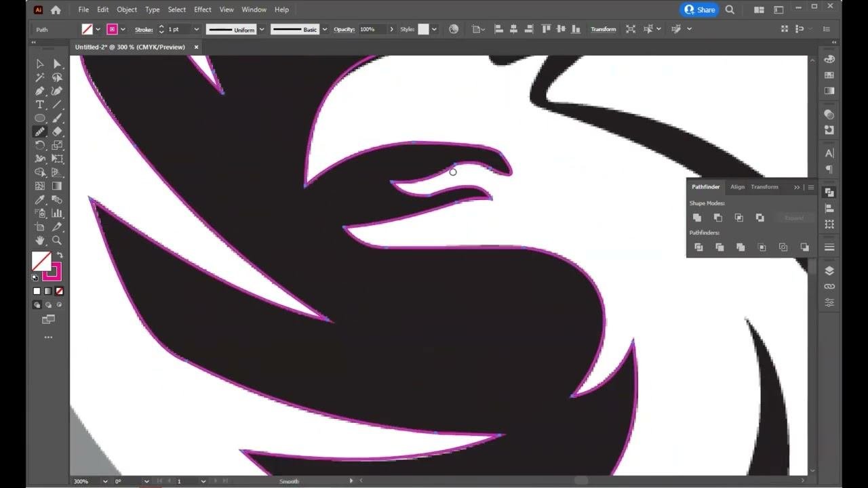Set paint mode to Color
The height and width of the screenshot is (488, 868).
coord(37,291)
